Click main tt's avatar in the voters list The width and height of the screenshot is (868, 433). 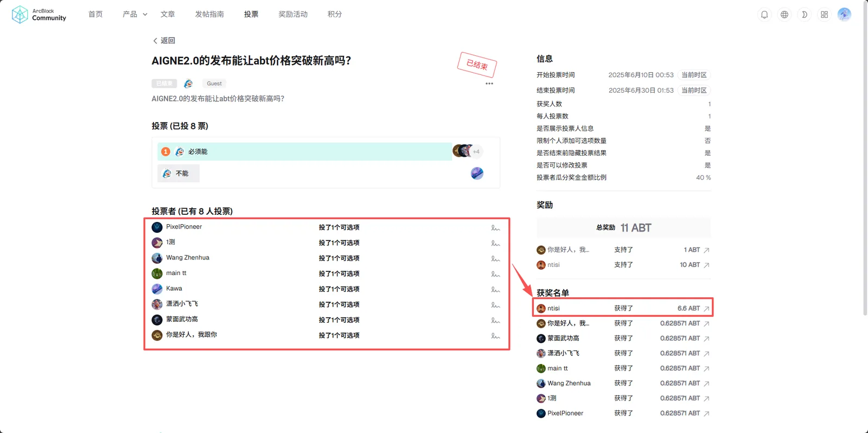(157, 273)
